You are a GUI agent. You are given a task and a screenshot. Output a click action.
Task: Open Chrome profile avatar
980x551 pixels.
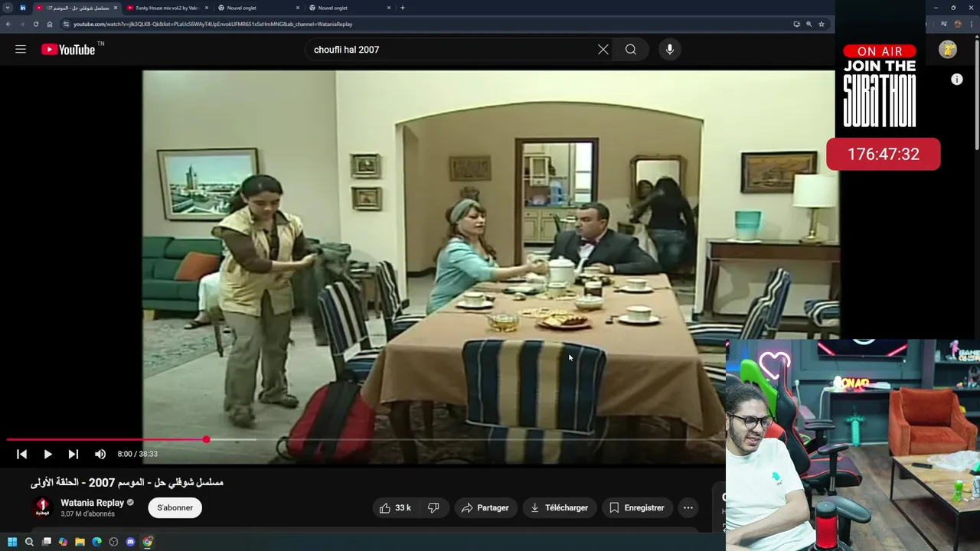click(x=958, y=24)
